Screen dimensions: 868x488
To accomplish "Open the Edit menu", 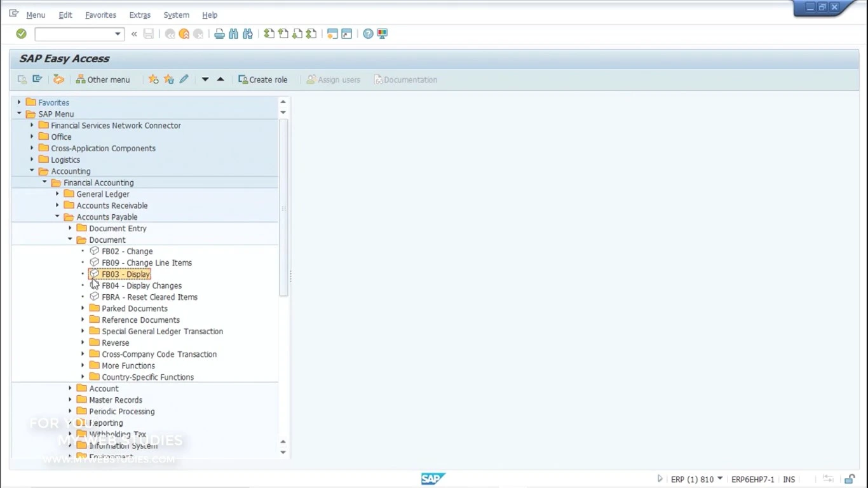I will tap(65, 15).
